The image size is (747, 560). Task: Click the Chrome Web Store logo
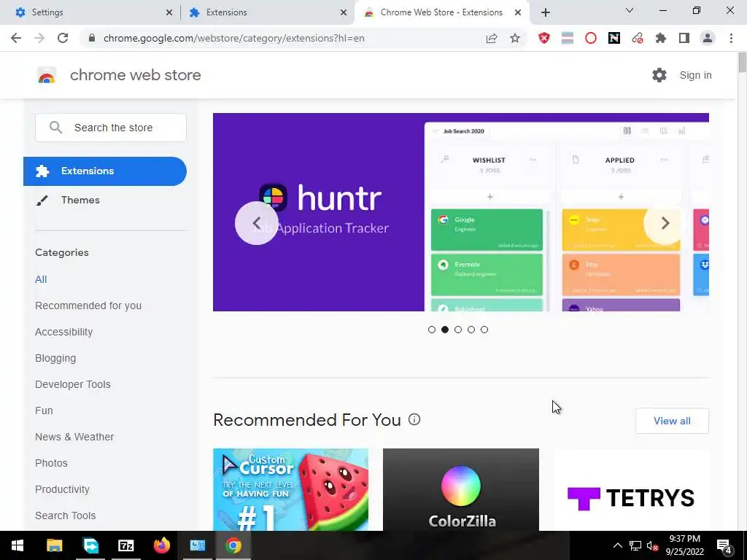pos(47,75)
